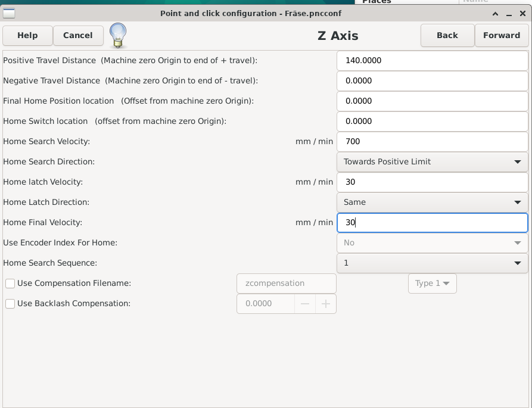
Task: Click the Home Switch location field
Action: click(x=432, y=122)
